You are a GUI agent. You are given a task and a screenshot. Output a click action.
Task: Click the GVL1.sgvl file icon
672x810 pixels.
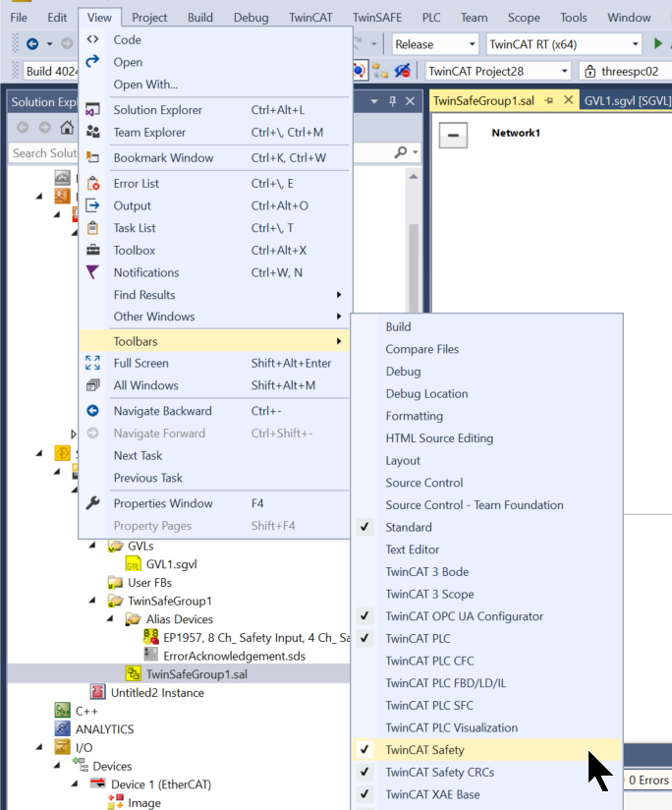[x=134, y=563]
